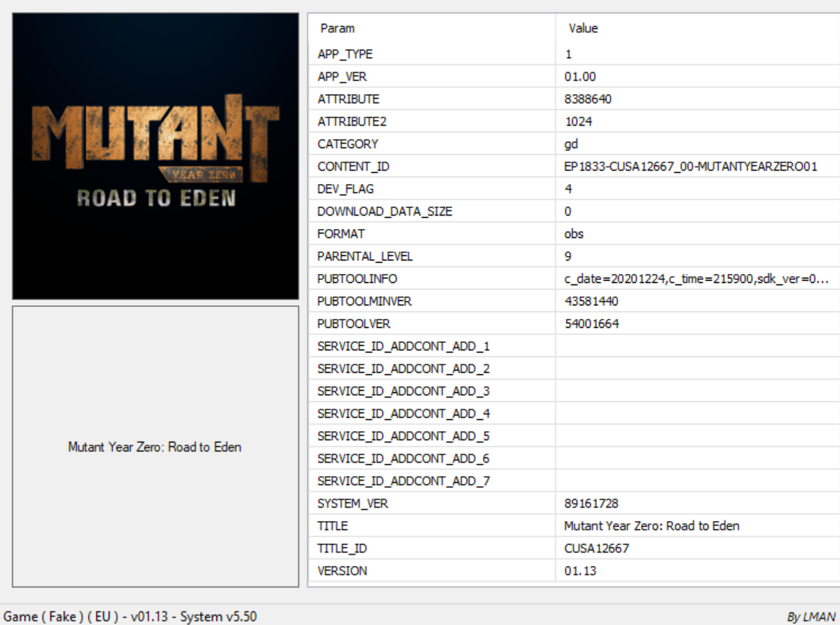Select the DEV_FLAG param cell
This screenshot has height=625, width=840.
point(432,189)
